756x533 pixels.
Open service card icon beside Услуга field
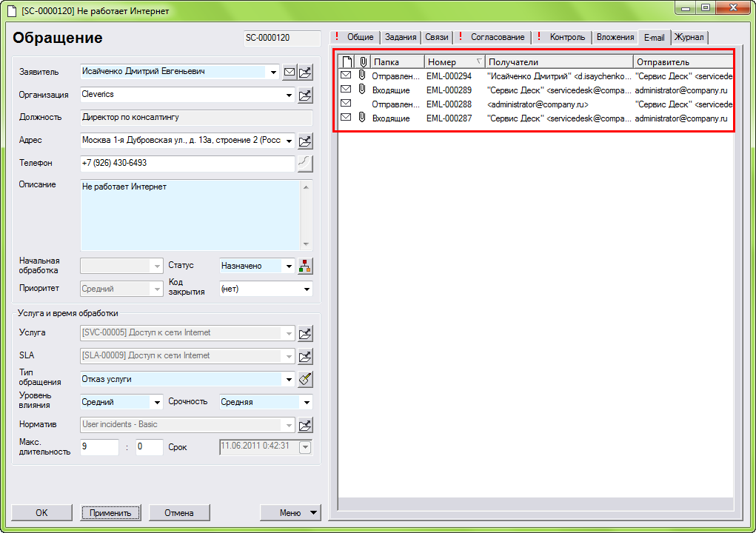tap(305, 333)
